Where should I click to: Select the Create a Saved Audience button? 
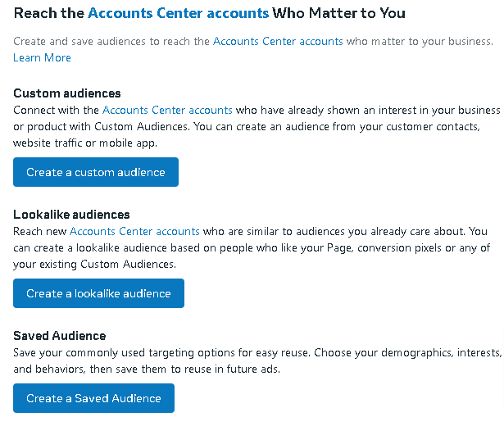pyautogui.click(x=93, y=398)
